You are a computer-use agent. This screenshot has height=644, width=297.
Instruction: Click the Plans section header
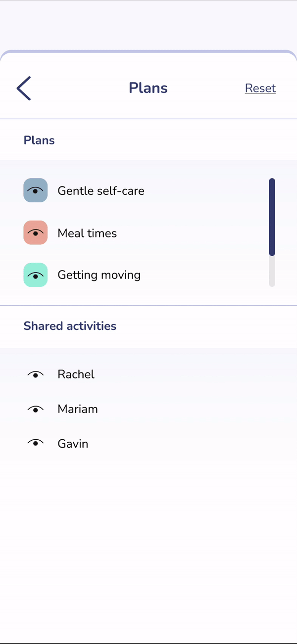pos(39,140)
